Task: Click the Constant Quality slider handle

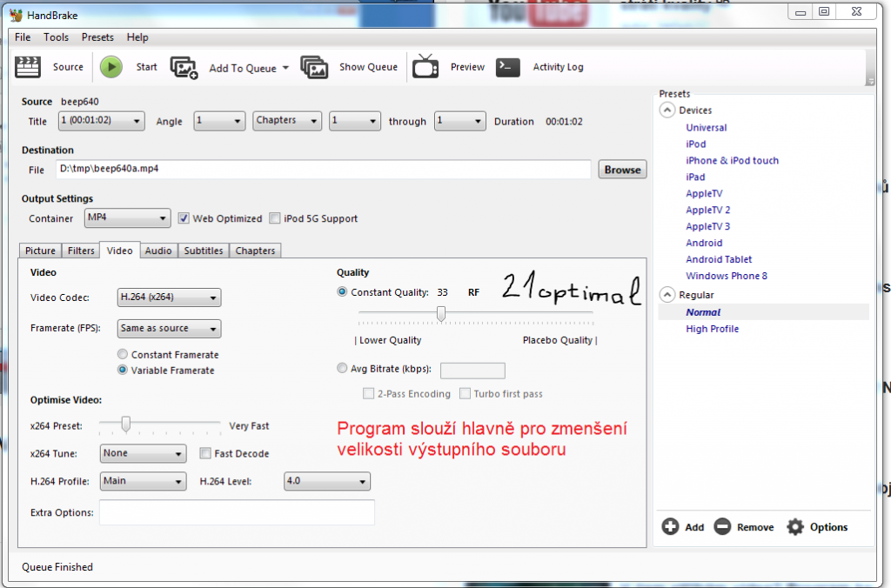Action: click(441, 313)
